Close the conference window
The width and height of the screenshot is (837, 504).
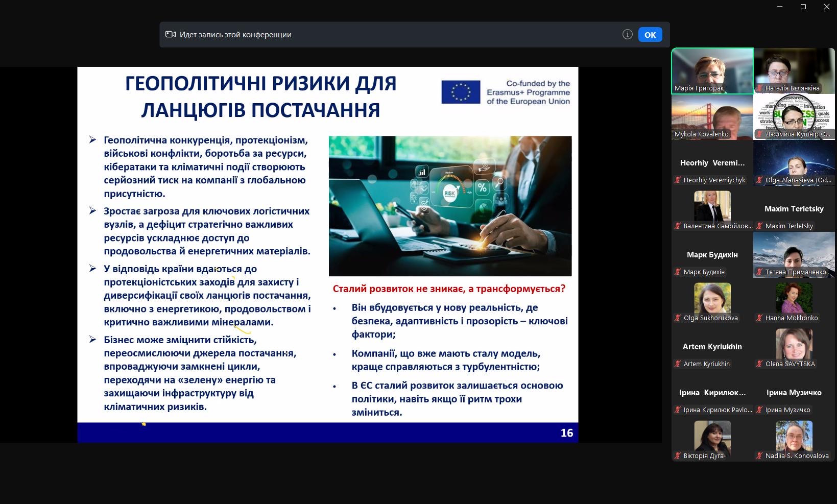point(826,7)
